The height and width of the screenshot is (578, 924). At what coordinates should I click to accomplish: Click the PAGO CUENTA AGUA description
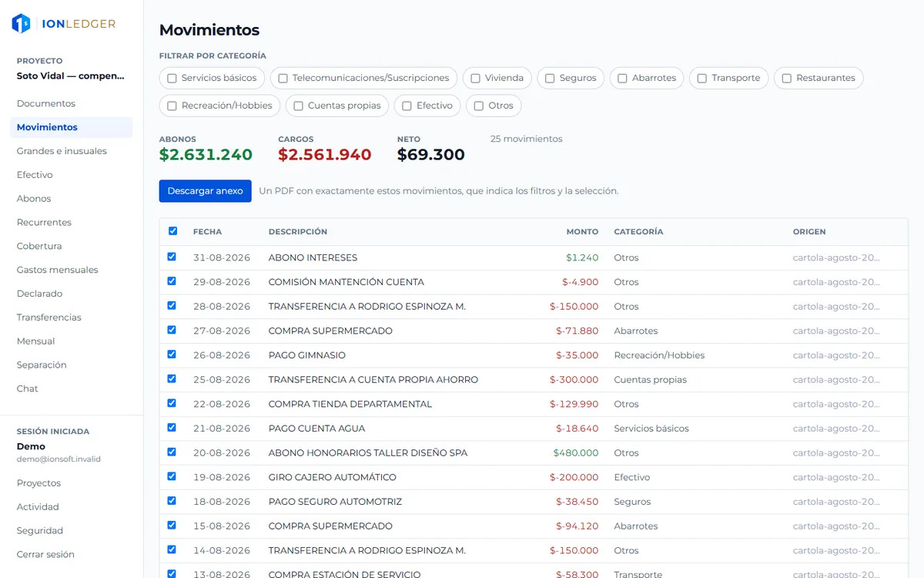tap(317, 428)
